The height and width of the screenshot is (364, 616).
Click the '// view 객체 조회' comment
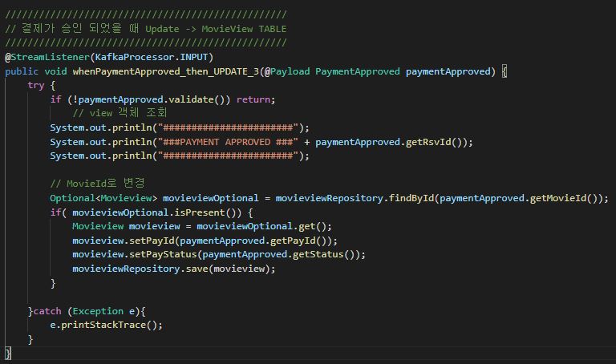[120, 113]
